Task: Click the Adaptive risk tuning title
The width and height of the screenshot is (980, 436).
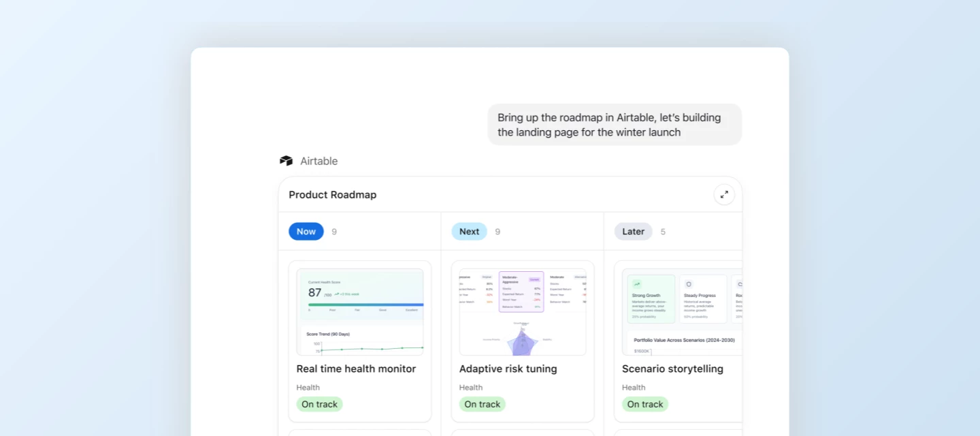Action: pyautogui.click(x=508, y=369)
